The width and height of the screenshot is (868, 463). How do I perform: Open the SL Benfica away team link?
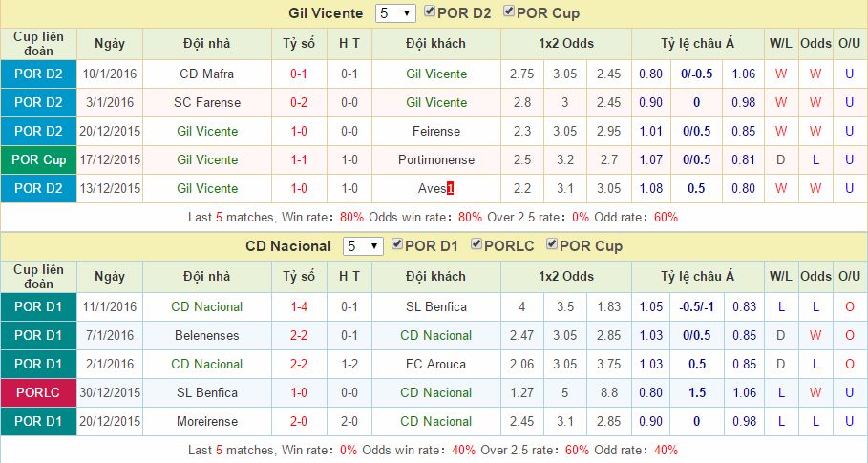click(435, 306)
